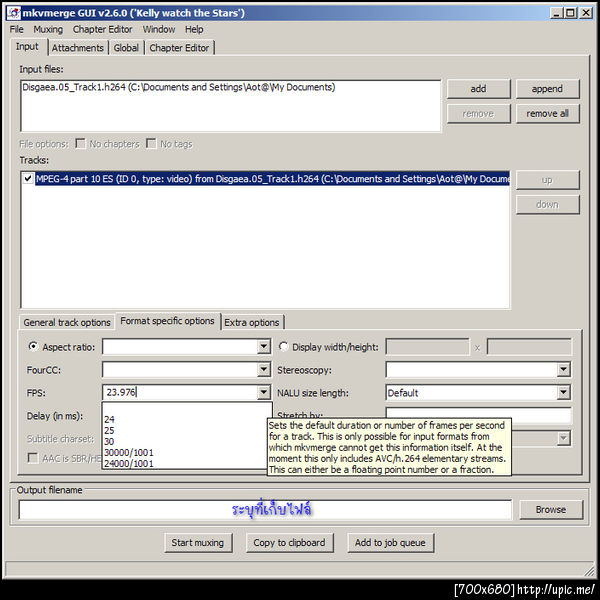
Task: Click the Start muxing button
Action: (198, 543)
